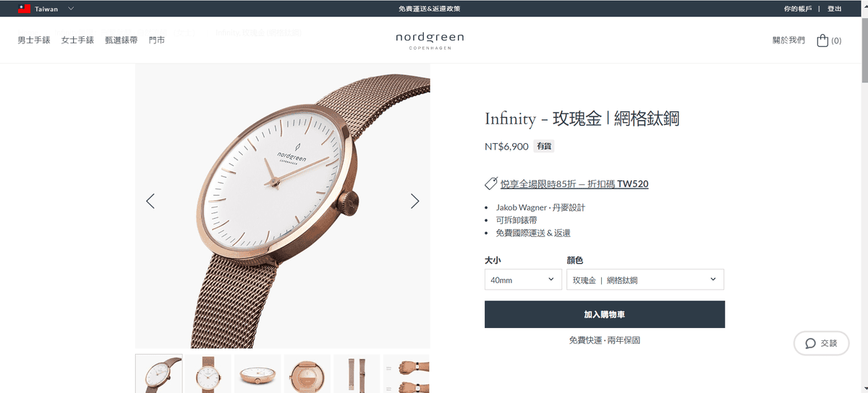This screenshot has height=393, width=868.
Task: Show the next product image arrow
Action: click(414, 201)
